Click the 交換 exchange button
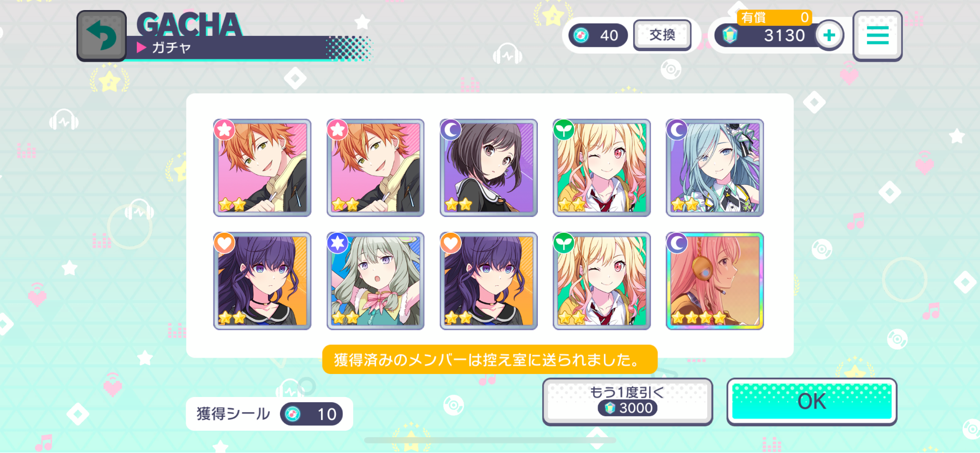Viewport: 980px width, 453px height. click(662, 35)
